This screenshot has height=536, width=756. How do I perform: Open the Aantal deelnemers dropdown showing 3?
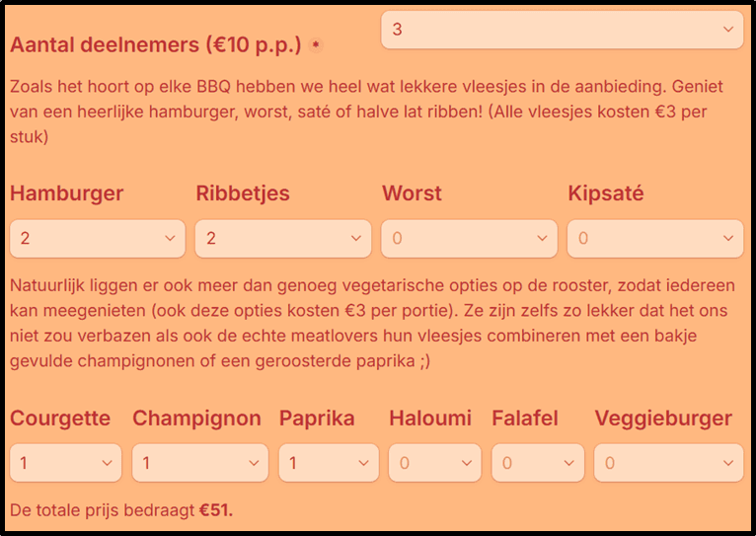pos(562,30)
